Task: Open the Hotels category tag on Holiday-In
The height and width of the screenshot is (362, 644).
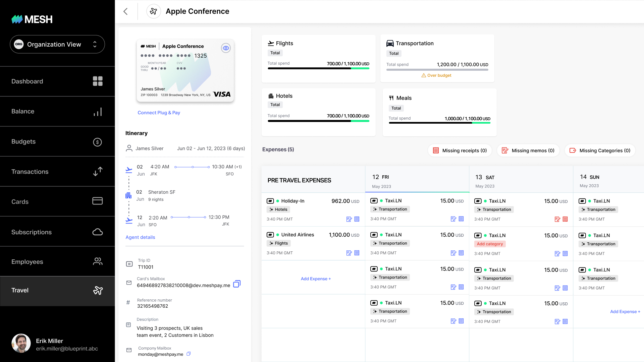Action: (278, 209)
